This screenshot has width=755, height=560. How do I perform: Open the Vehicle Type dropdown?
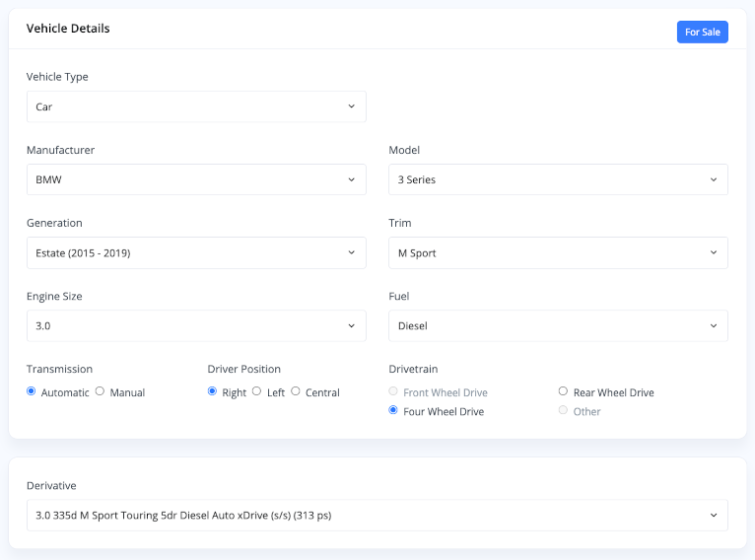196,106
